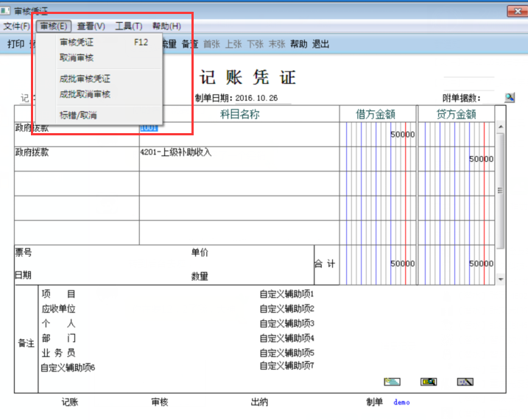Click 自定义辅助项1 label
This screenshot has height=420, width=528.
click(287, 294)
